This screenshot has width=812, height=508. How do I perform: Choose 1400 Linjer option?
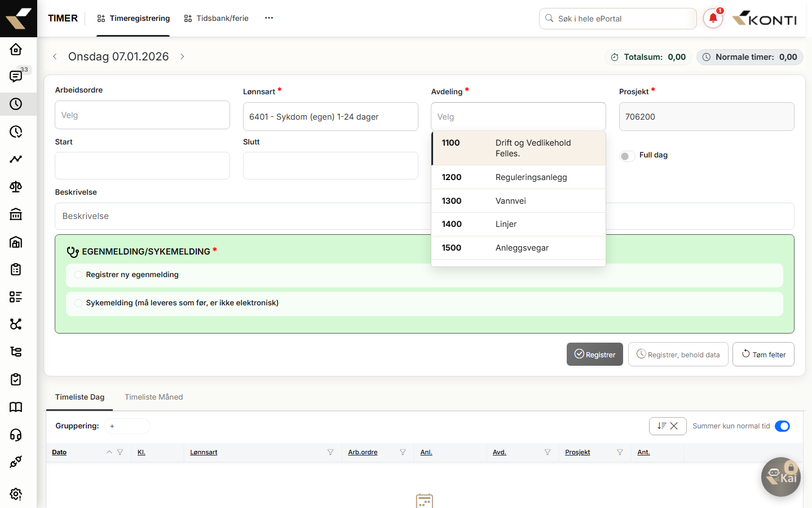click(519, 224)
